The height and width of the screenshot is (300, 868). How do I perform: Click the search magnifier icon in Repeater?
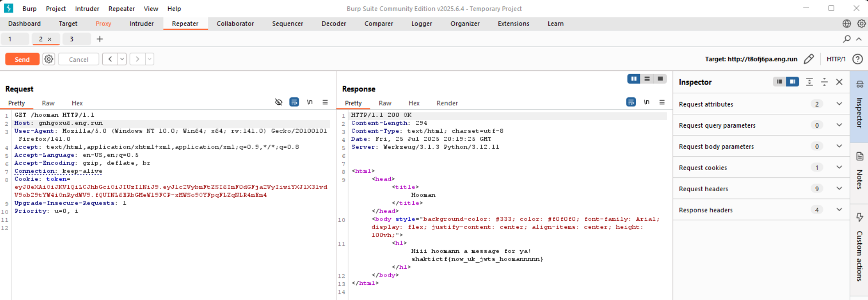click(x=846, y=39)
